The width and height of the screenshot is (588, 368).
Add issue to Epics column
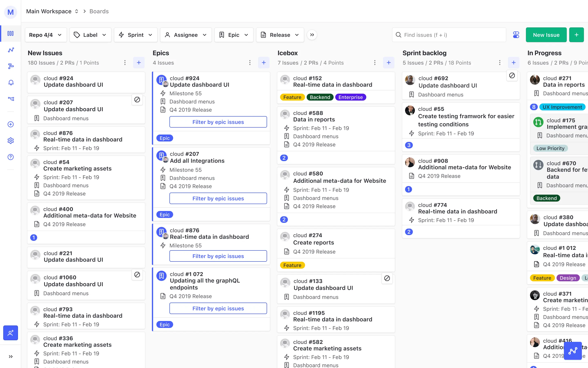[264, 63]
